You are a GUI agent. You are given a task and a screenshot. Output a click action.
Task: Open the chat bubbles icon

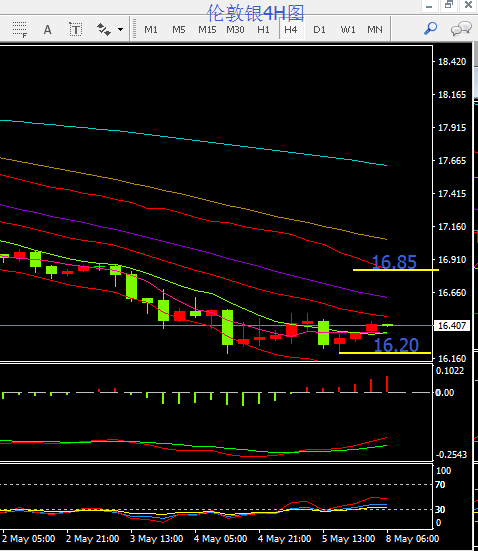click(461, 29)
